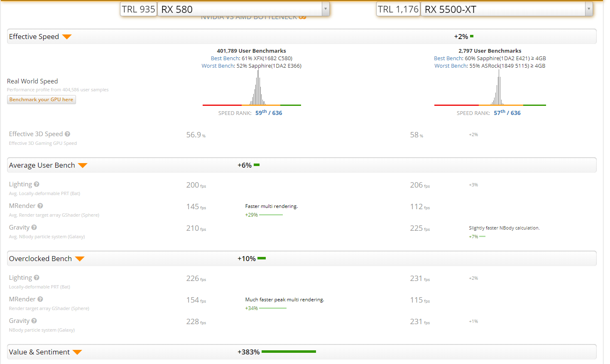The width and height of the screenshot is (610, 364).
Task: Click the Effective Speed section title
Action: coord(34,37)
